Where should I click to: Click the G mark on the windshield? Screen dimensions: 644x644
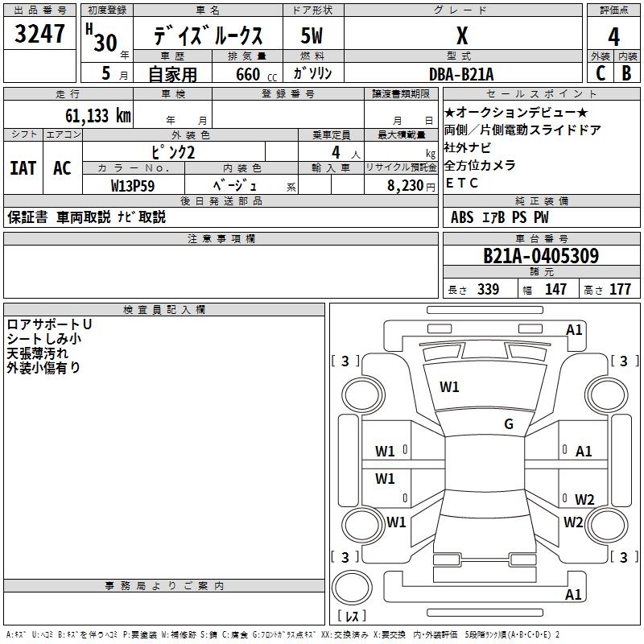pos(508,424)
